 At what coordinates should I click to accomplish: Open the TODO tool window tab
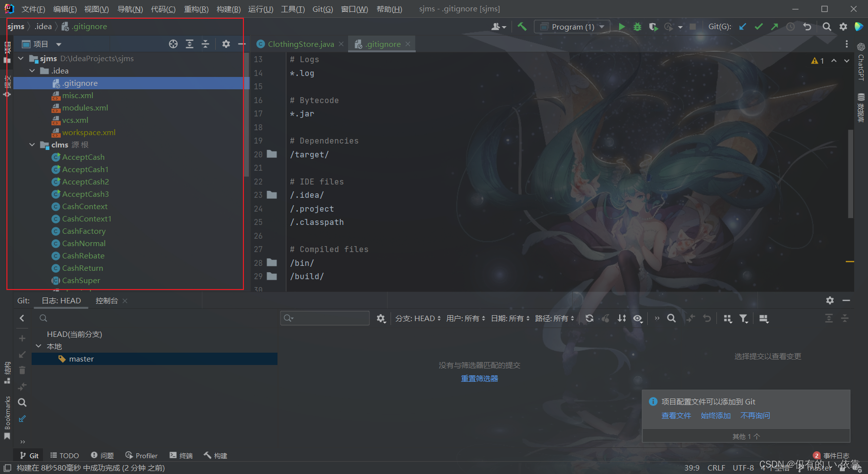[x=64, y=456]
